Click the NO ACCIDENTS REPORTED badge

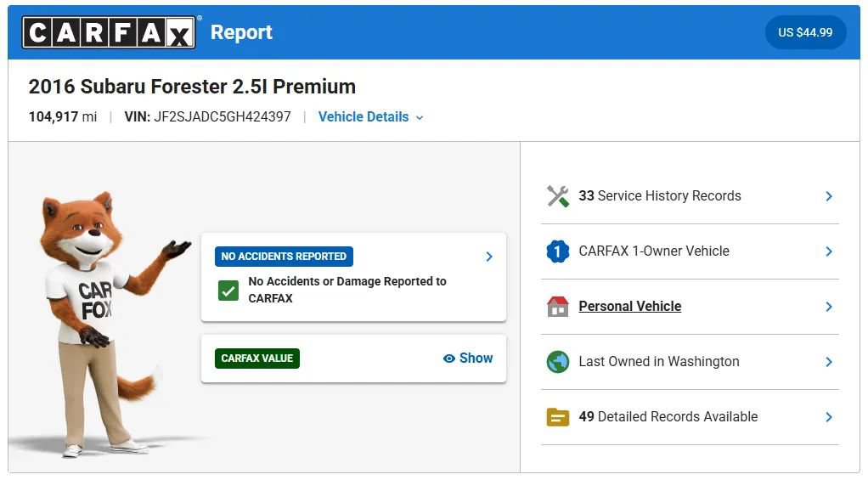coord(284,257)
